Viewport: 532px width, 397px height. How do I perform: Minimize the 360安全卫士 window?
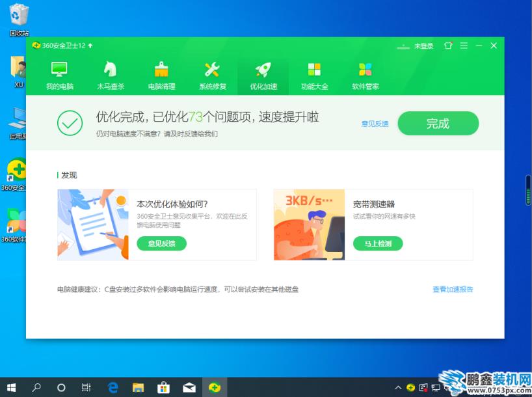pyautogui.click(x=479, y=46)
